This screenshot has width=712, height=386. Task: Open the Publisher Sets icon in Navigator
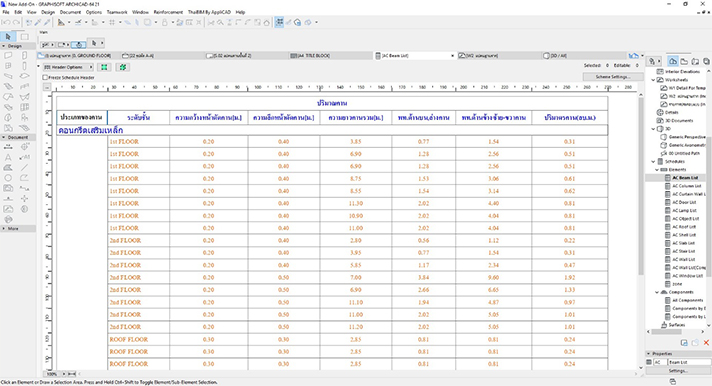point(706,61)
